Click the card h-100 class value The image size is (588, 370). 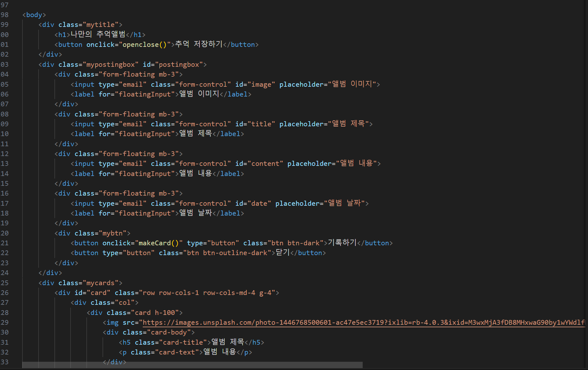pos(155,313)
